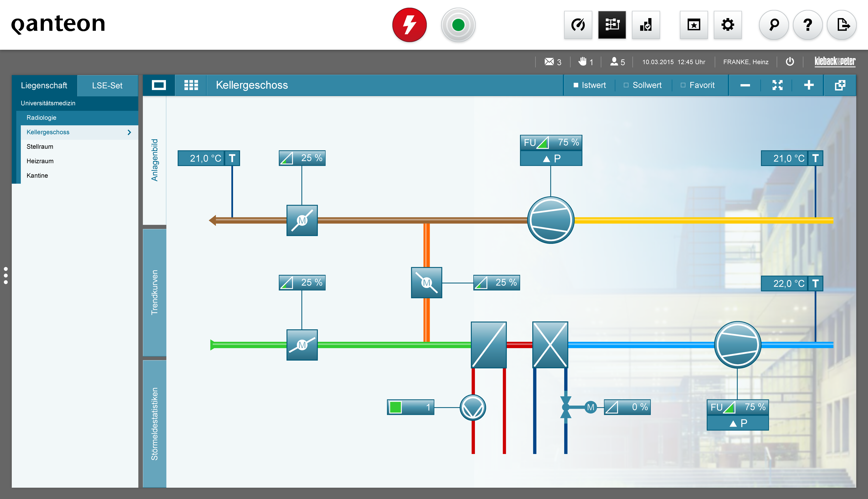This screenshot has width=868, height=499.
Task: Enable the Sollwert checkbox
Action: click(626, 85)
